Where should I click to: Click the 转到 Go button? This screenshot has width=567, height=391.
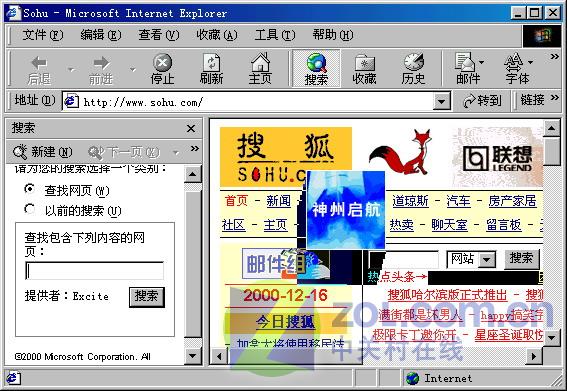tap(482, 101)
